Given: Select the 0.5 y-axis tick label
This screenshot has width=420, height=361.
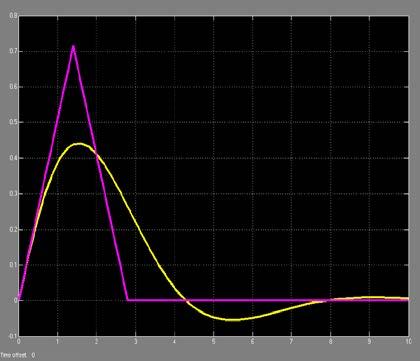Looking at the screenshot, I should pos(13,122).
